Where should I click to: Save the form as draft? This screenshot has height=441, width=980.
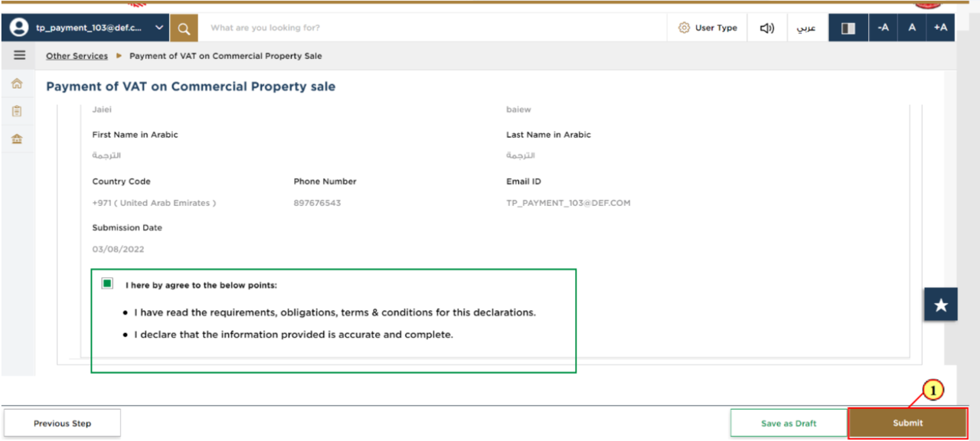pos(789,423)
